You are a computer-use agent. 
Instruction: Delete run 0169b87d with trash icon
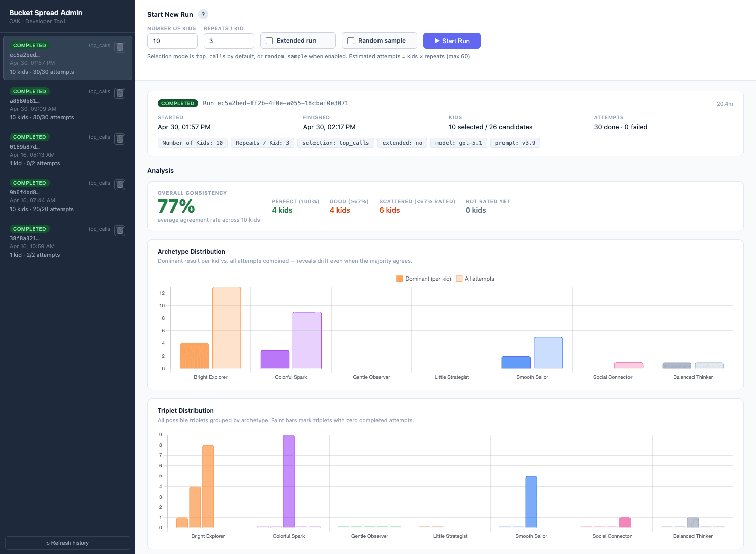pyautogui.click(x=120, y=139)
